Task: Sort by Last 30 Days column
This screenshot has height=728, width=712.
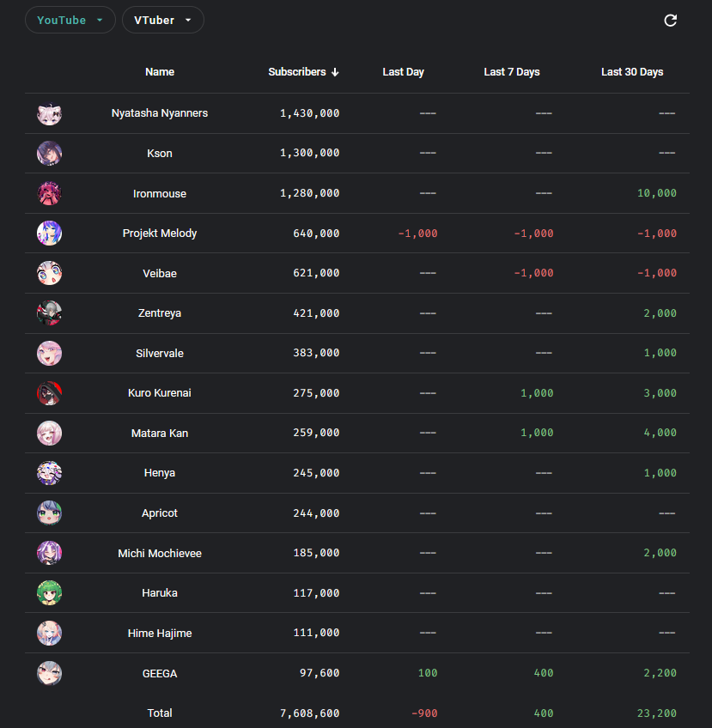Action: [x=631, y=72]
